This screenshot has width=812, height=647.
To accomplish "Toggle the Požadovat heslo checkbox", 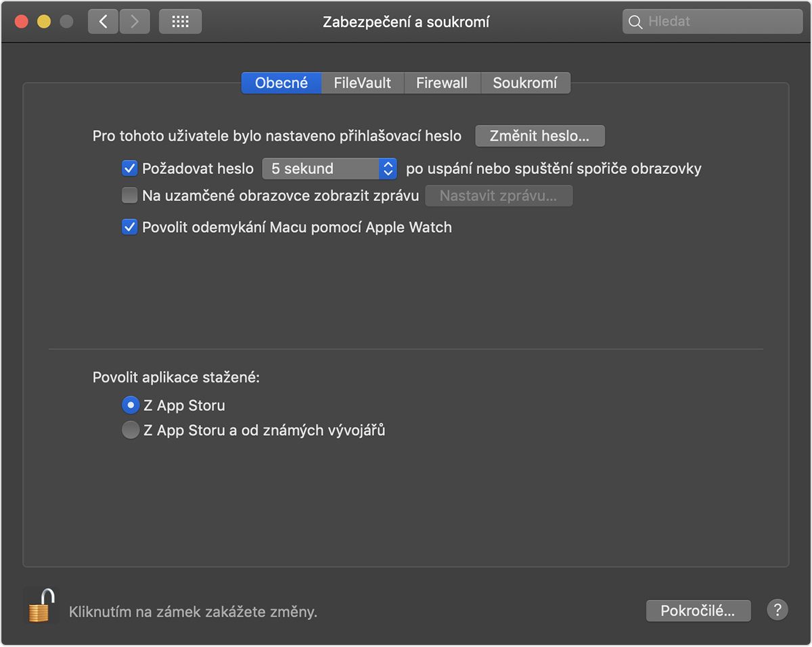I will point(129,169).
